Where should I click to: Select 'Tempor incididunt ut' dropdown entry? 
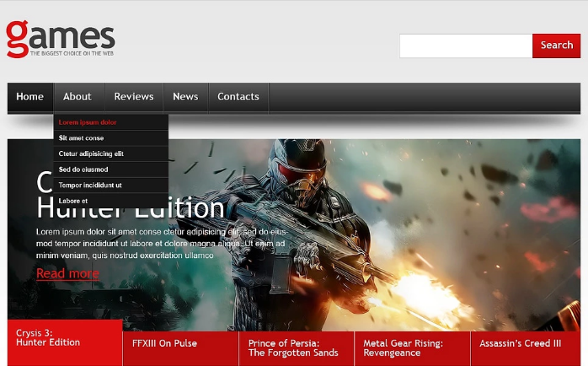point(111,186)
